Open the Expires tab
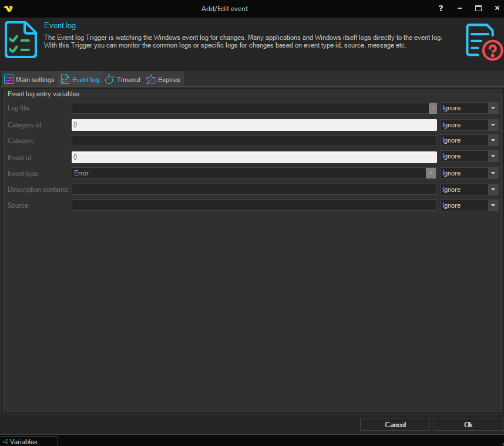The height and width of the screenshot is (446, 504). coord(163,80)
